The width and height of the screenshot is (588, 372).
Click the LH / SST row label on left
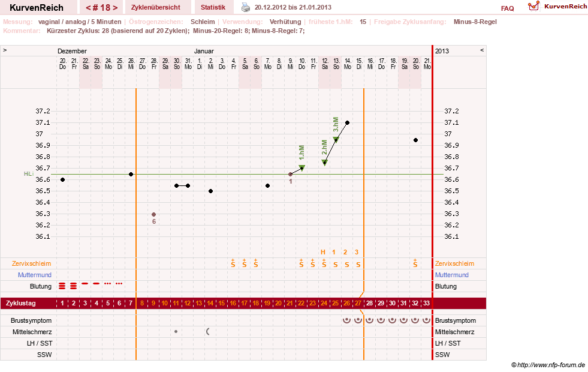40,343
